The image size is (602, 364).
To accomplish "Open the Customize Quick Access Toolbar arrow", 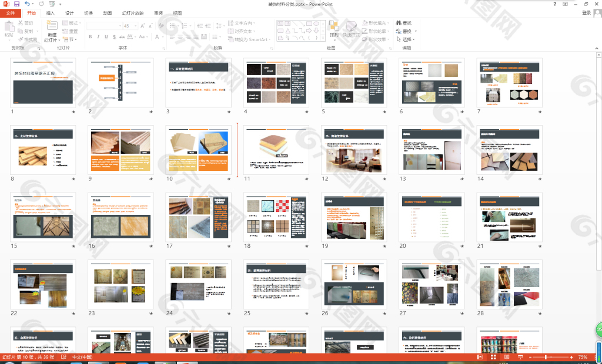I will pyautogui.click(x=61, y=4).
